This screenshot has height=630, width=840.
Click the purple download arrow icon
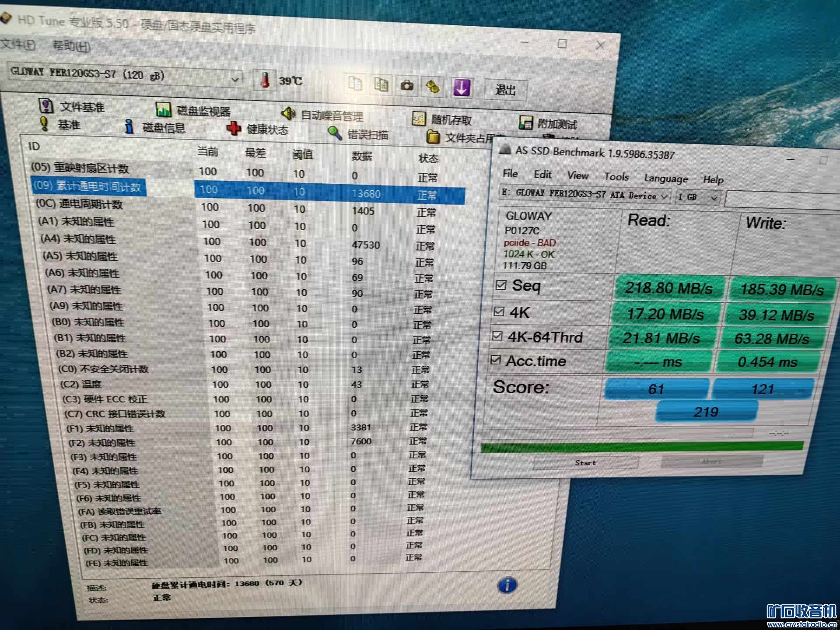(462, 87)
